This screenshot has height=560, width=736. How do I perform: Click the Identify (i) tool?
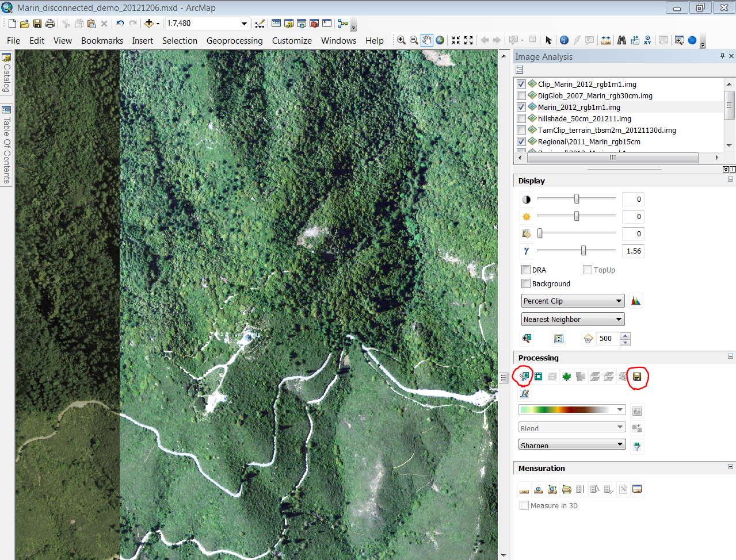point(564,40)
